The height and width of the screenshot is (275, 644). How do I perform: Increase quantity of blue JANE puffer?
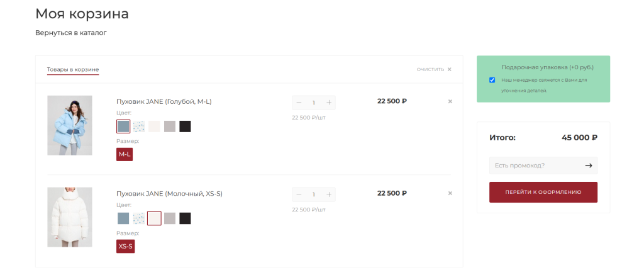[329, 103]
